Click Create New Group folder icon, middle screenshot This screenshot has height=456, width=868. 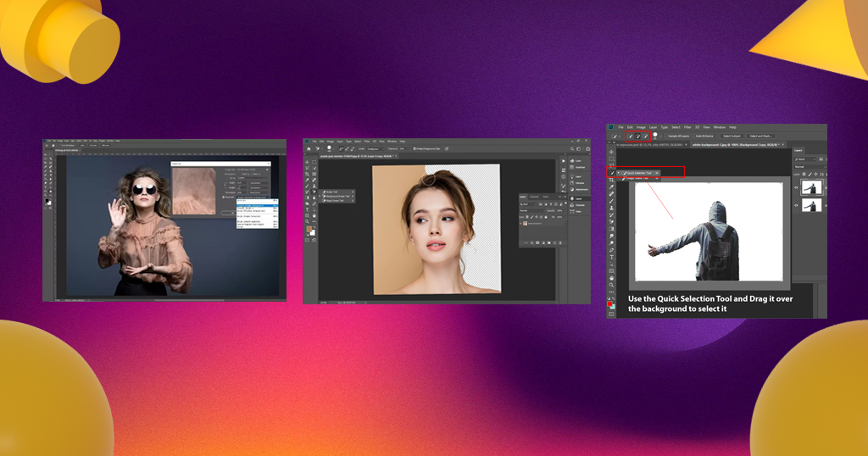click(549, 243)
